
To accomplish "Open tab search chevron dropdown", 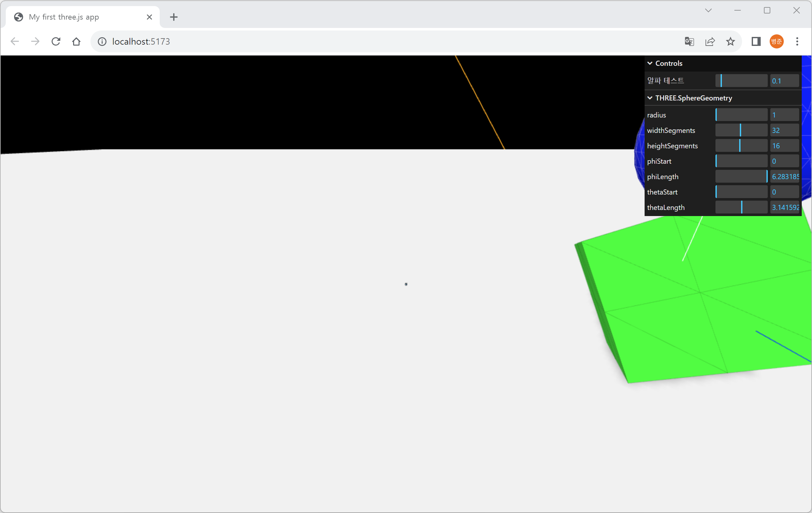I will coord(708,11).
